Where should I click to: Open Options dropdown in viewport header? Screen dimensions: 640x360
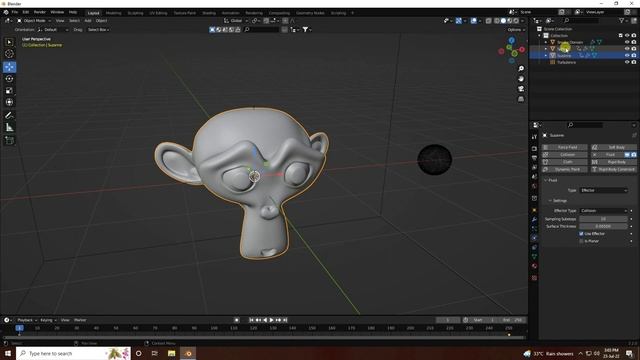(516, 30)
